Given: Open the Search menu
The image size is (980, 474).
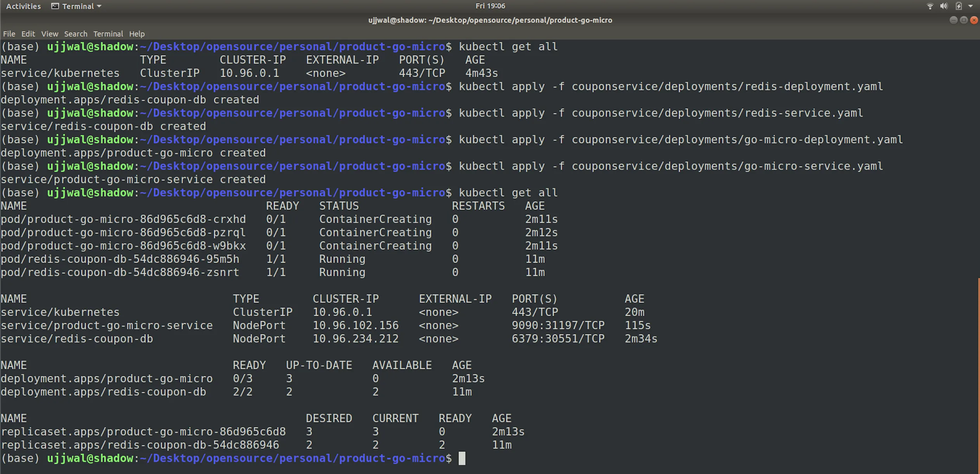Looking at the screenshot, I should [x=76, y=34].
